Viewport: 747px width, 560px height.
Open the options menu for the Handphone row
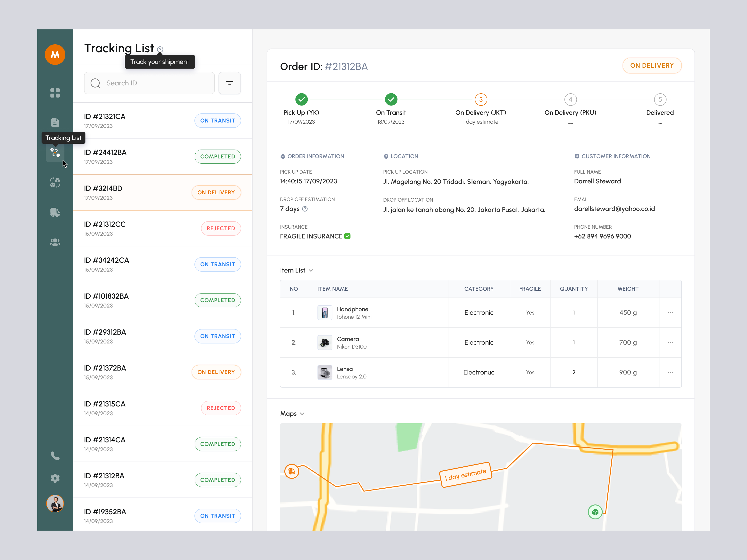[x=670, y=313]
